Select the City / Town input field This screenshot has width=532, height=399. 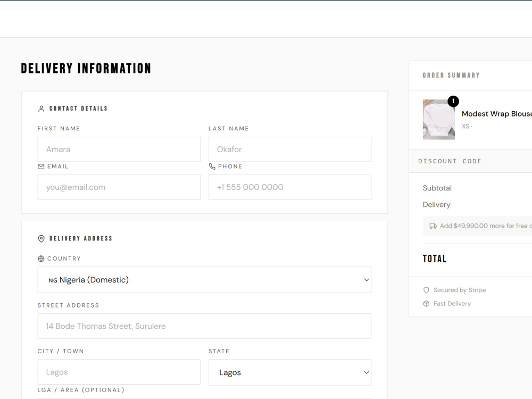pyautogui.click(x=119, y=372)
